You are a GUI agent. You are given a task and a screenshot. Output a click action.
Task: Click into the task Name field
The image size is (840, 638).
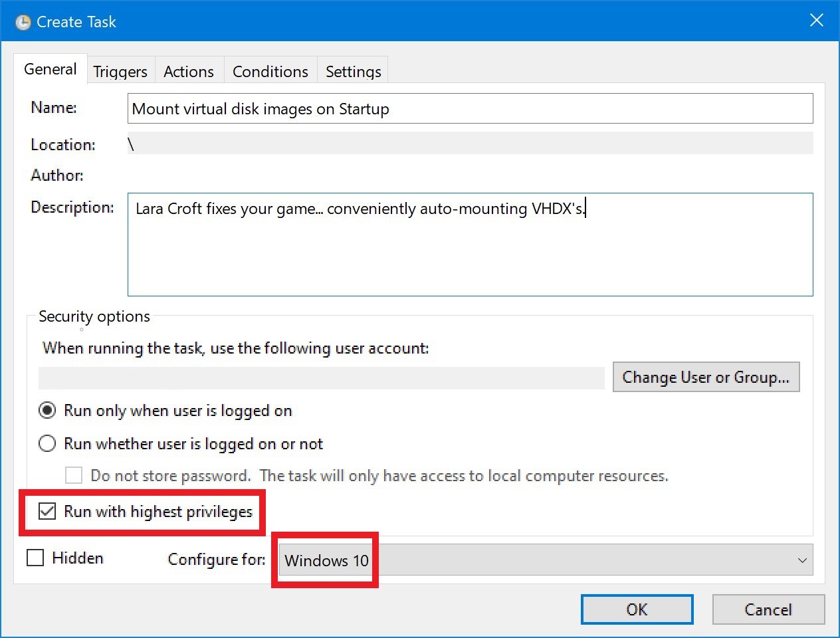(x=469, y=109)
